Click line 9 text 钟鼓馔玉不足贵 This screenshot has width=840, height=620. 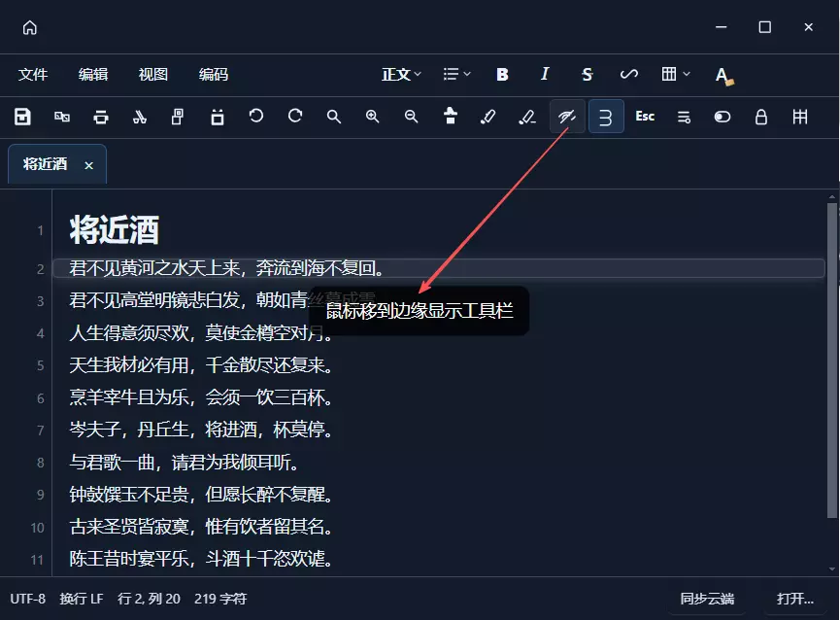[128, 494]
